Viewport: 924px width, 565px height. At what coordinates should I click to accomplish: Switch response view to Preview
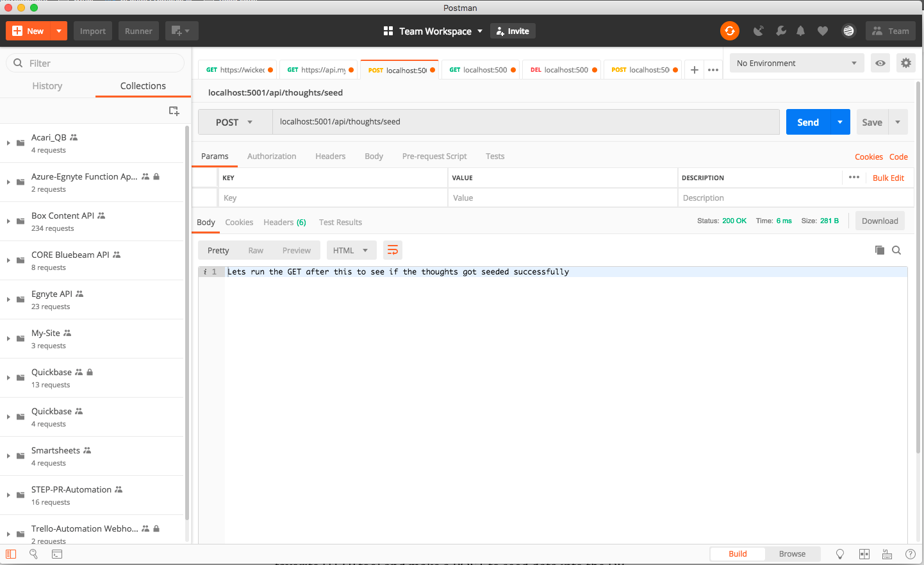297,250
